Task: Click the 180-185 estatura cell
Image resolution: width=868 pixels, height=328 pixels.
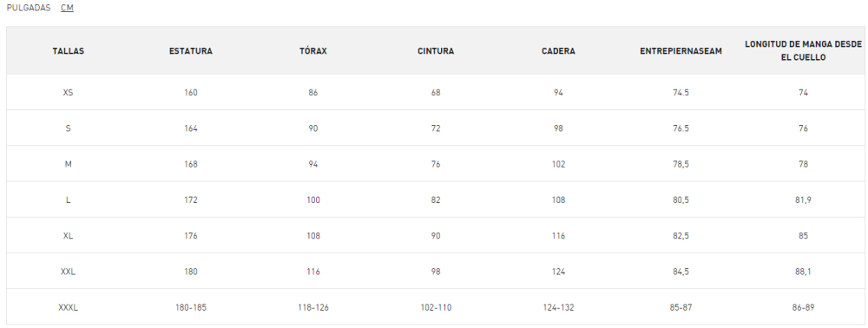Action: click(x=191, y=307)
